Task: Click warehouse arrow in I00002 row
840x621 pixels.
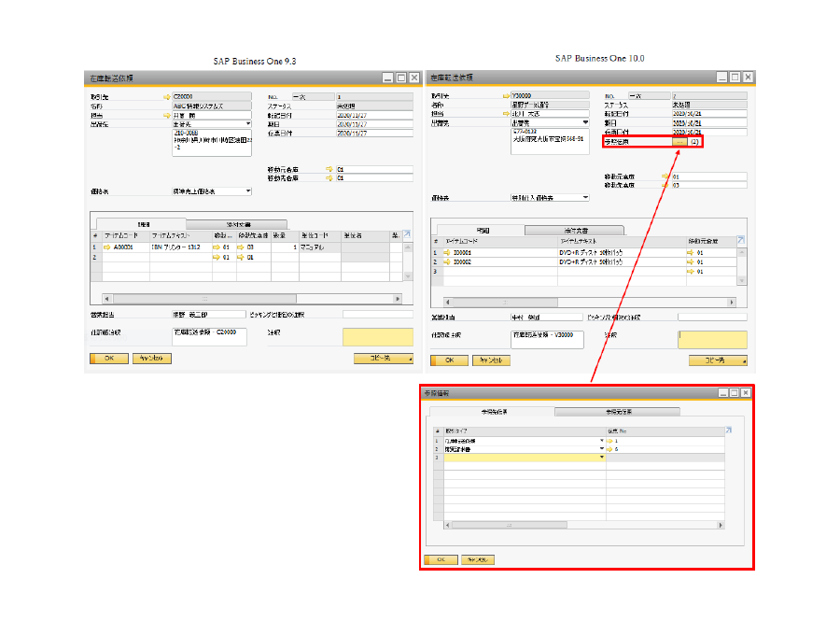Action: click(690, 262)
